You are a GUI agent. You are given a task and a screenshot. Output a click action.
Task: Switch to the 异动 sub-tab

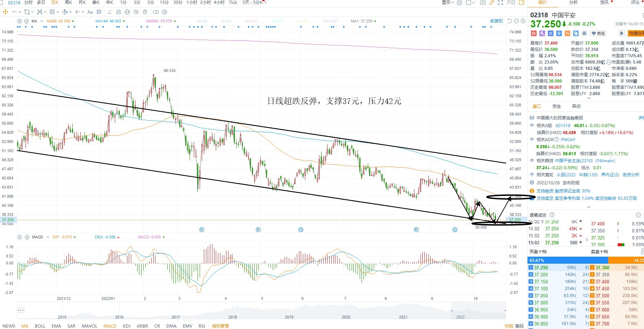click(576, 106)
